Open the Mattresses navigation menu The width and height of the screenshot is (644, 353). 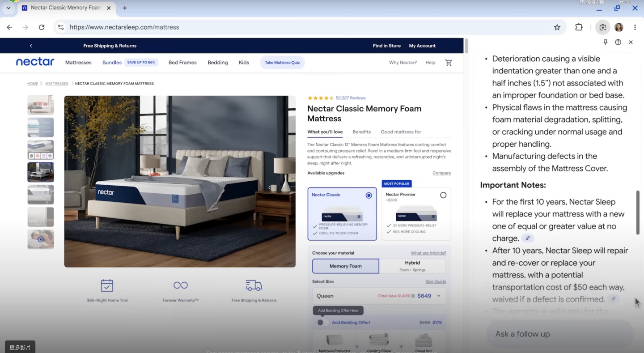click(x=78, y=63)
